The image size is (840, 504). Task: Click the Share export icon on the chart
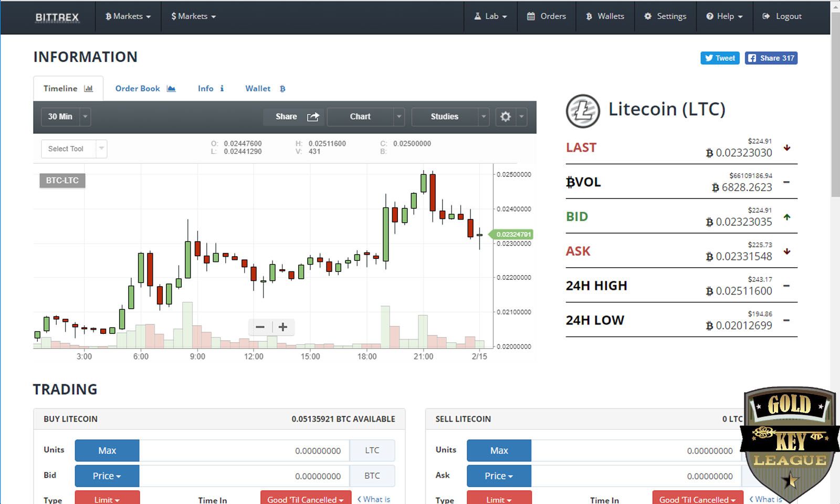[313, 117]
